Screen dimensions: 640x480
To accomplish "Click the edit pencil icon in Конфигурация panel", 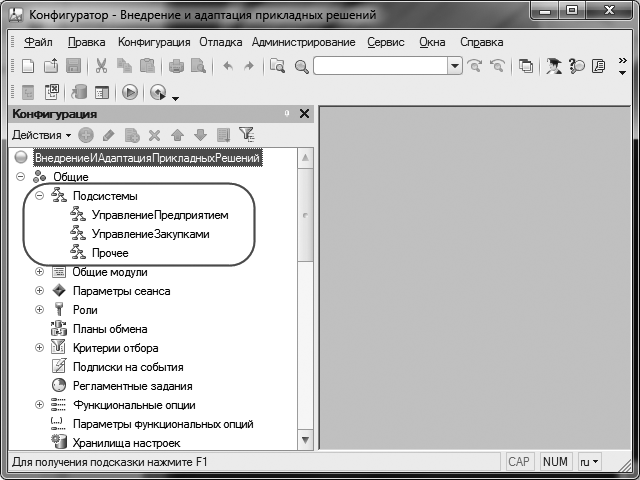I will [x=108, y=134].
